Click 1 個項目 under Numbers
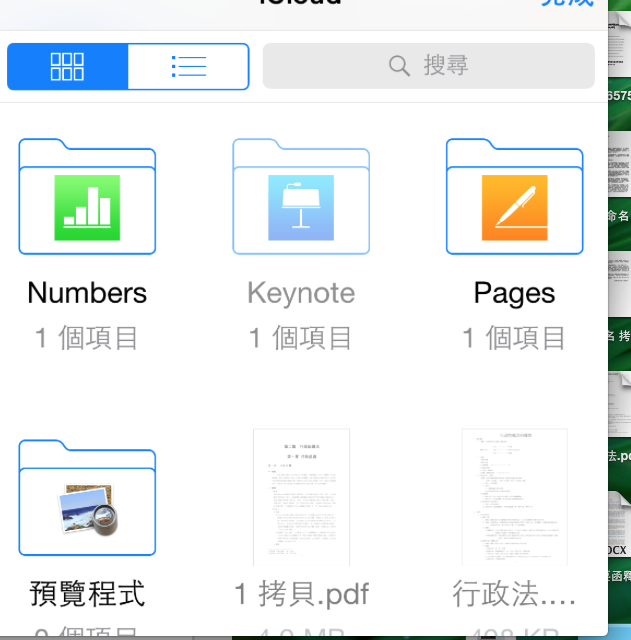Viewport: 631px width, 640px height. tap(87, 338)
